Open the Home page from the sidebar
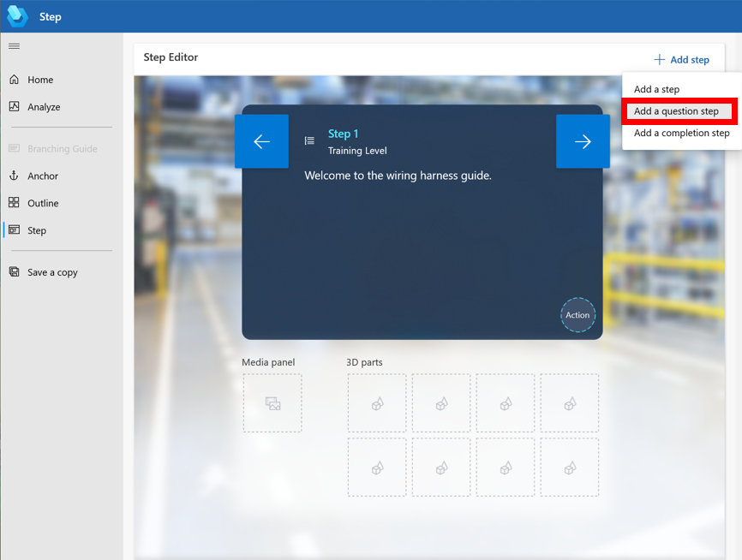The image size is (742, 560). click(40, 79)
